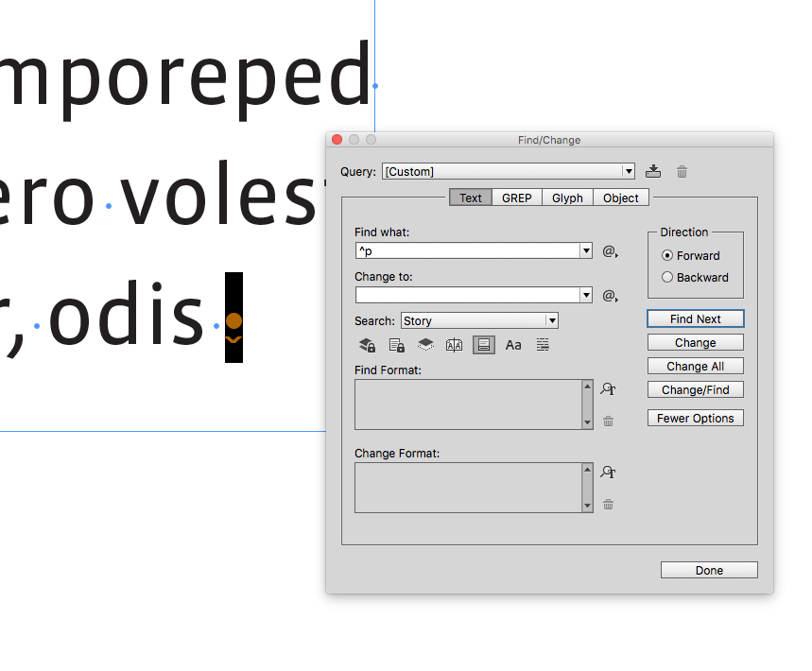Expand the Change To dropdown arrow
Screen dimensions: 812x671
(x=585, y=294)
